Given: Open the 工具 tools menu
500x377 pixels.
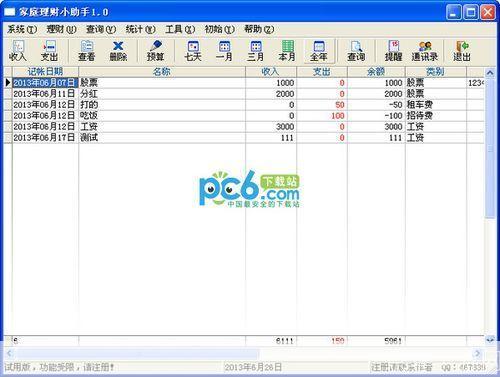Looking at the screenshot, I should 180,29.
